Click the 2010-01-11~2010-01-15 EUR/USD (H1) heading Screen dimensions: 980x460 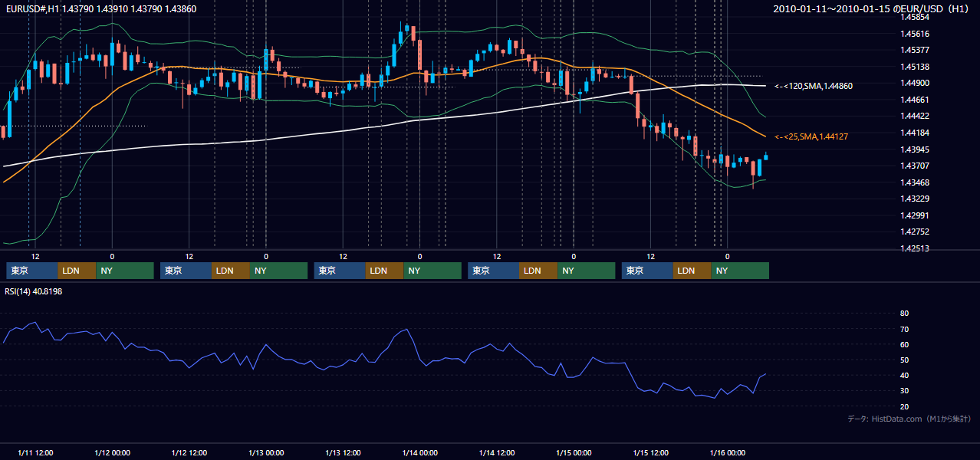click(872, 8)
